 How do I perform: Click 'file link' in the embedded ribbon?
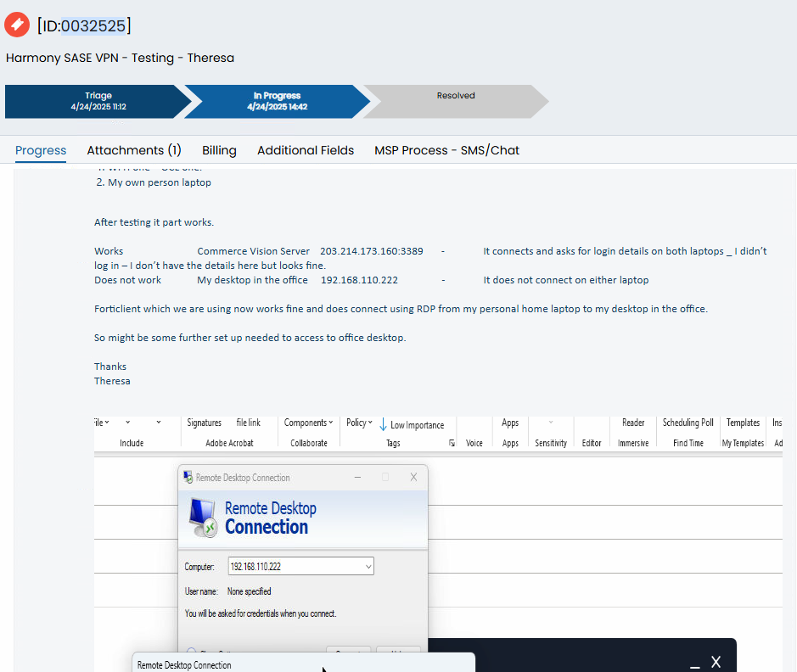[x=248, y=423]
